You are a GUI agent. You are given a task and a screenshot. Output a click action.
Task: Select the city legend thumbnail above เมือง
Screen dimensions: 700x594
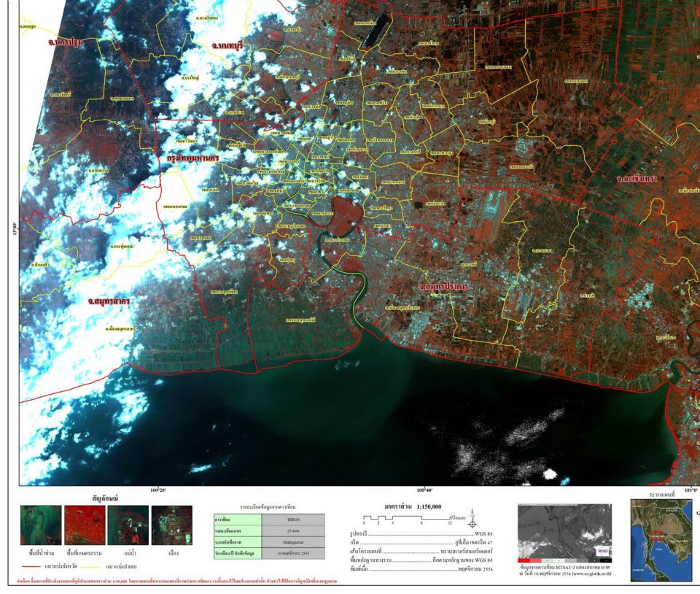tap(172, 525)
